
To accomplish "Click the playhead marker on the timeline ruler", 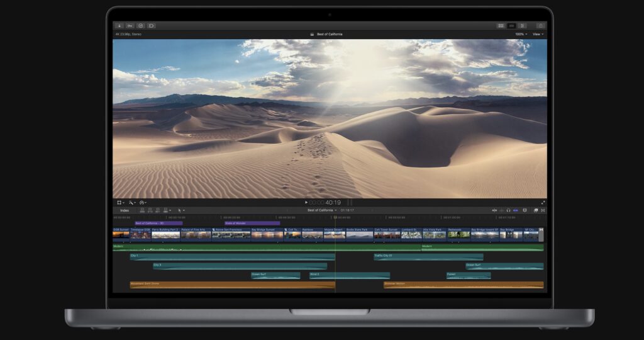I will tap(336, 217).
